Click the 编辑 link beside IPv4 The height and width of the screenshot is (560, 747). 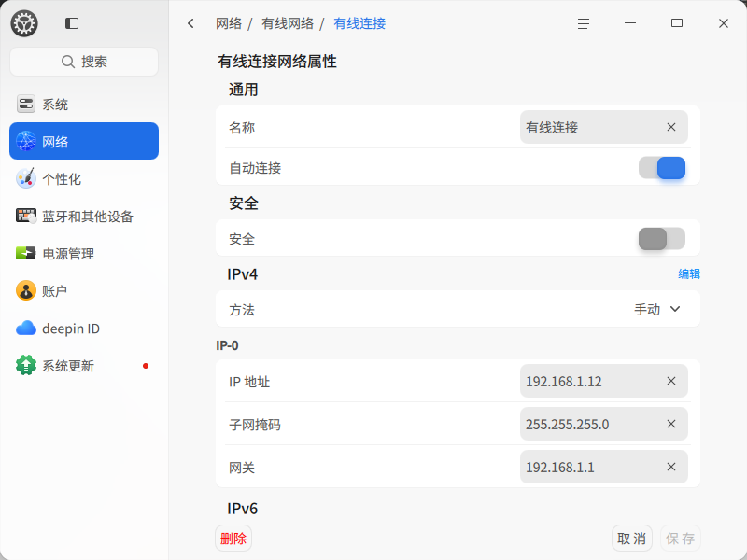(x=689, y=273)
